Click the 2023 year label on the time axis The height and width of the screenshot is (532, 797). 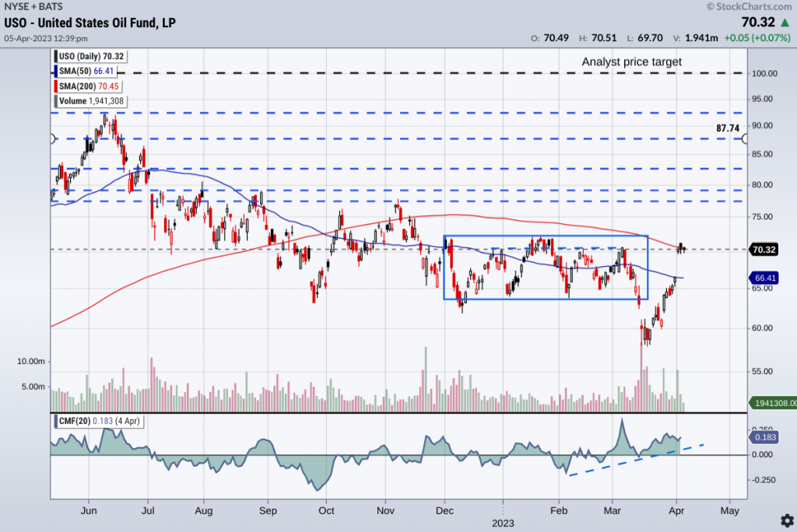(x=504, y=523)
